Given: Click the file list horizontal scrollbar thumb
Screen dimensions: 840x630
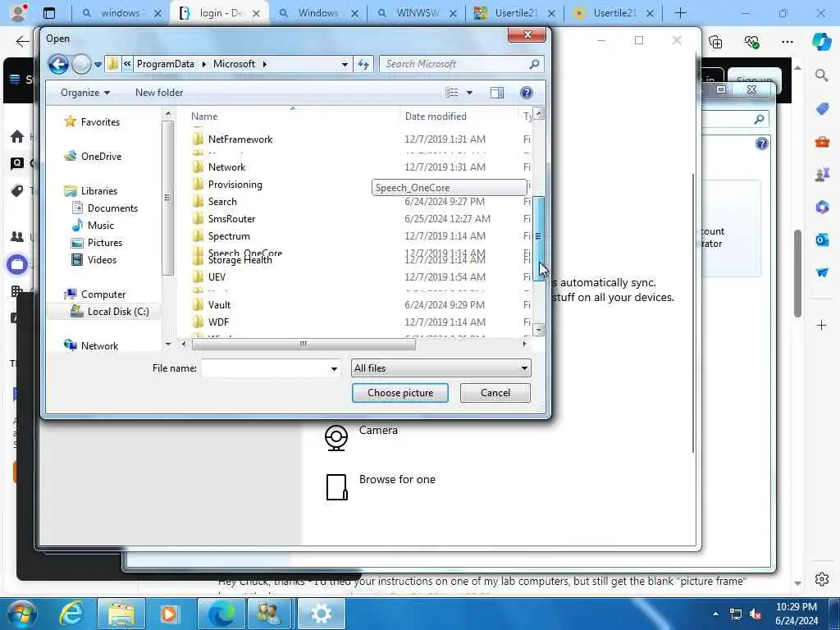Looking at the screenshot, I should pos(304,344).
